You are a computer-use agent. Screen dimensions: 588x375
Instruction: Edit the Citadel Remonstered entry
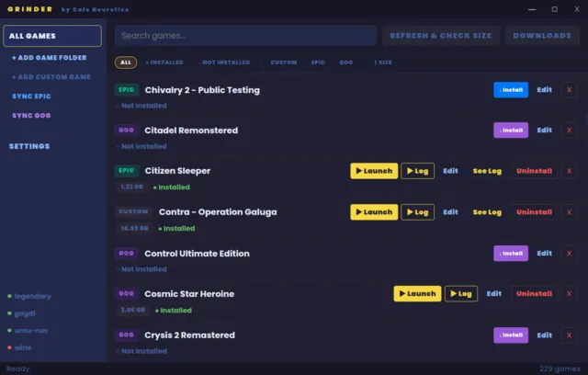[545, 131]
